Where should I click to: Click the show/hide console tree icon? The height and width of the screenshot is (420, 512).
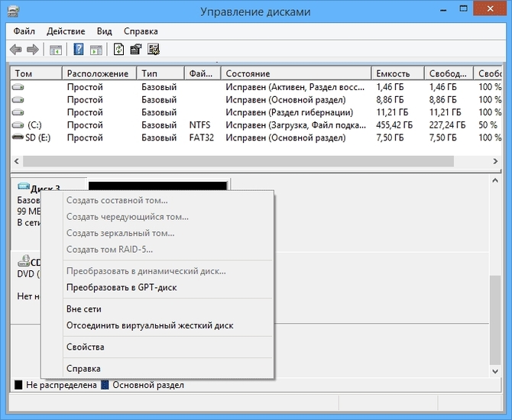click(56, 50)
